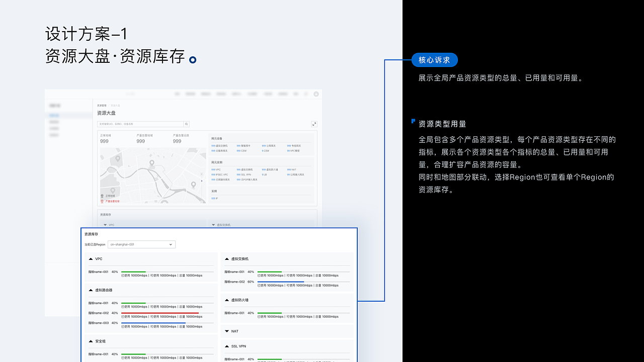
Task: Collapse the 安全组 section
Action: tap(91, 341)
